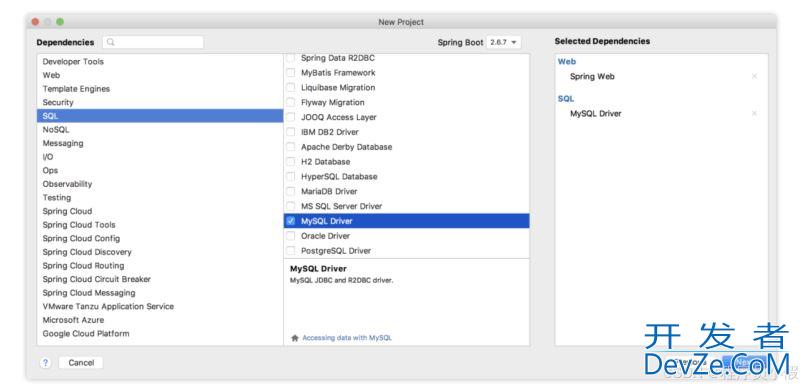Click the SQL heading in Selected Dependencies
800x386 pixels.
click(x=566, y=99)
